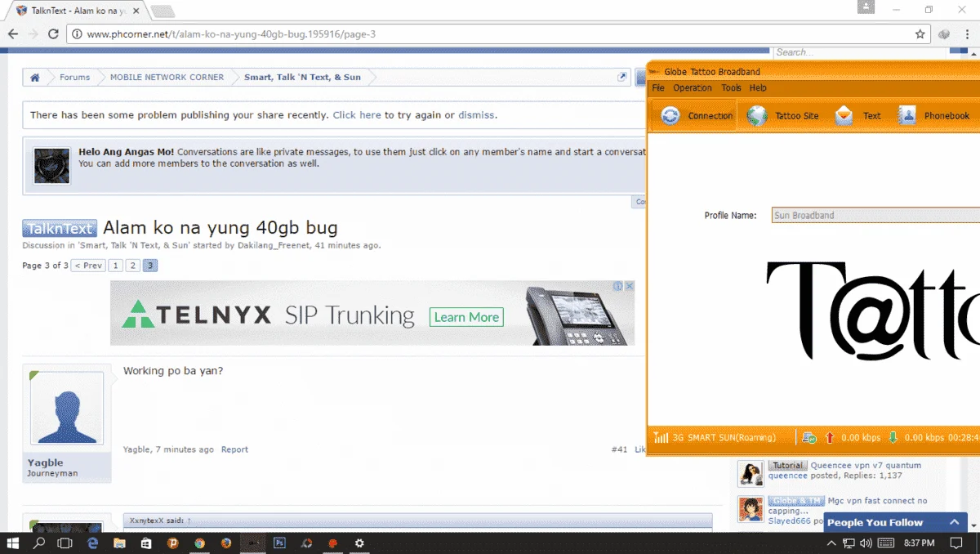
Task: Open Yagble's profile name link
Action: point(45,462)
